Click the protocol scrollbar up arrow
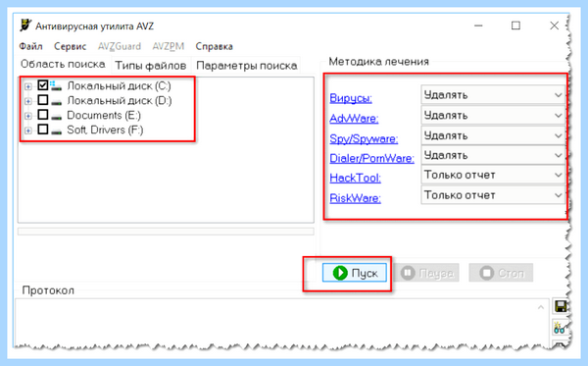Screen dimensions: 588x366 [541, 307]
